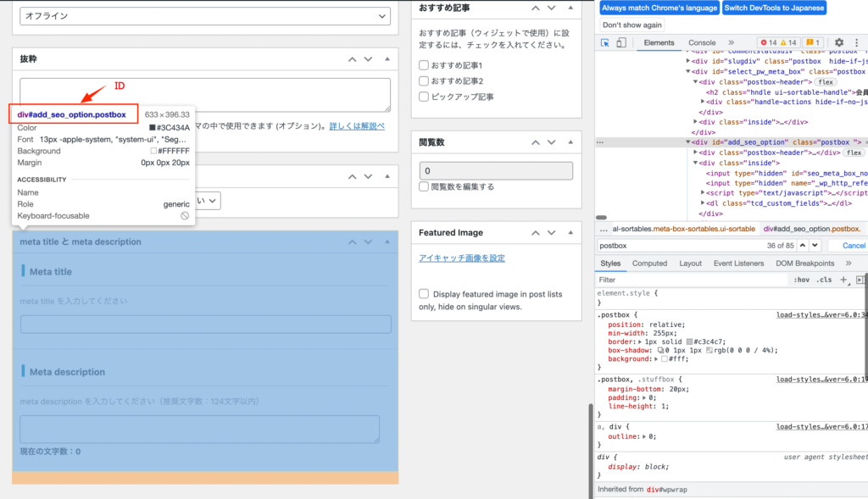This screenshot has height=499, width=868.
Task: Move the 抜粋 panel down
Action: (x=368, y=59)
